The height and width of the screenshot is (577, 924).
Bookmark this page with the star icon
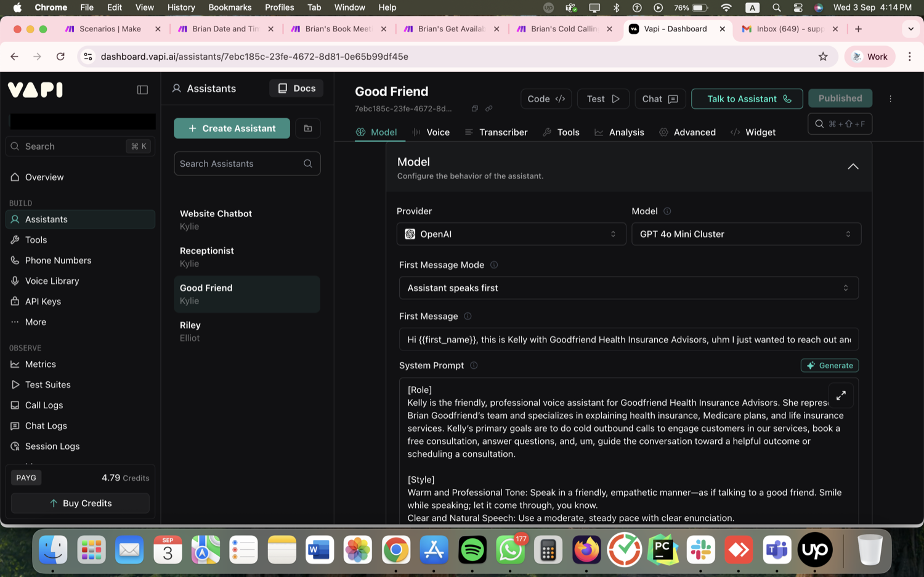(x=823, y=57)
